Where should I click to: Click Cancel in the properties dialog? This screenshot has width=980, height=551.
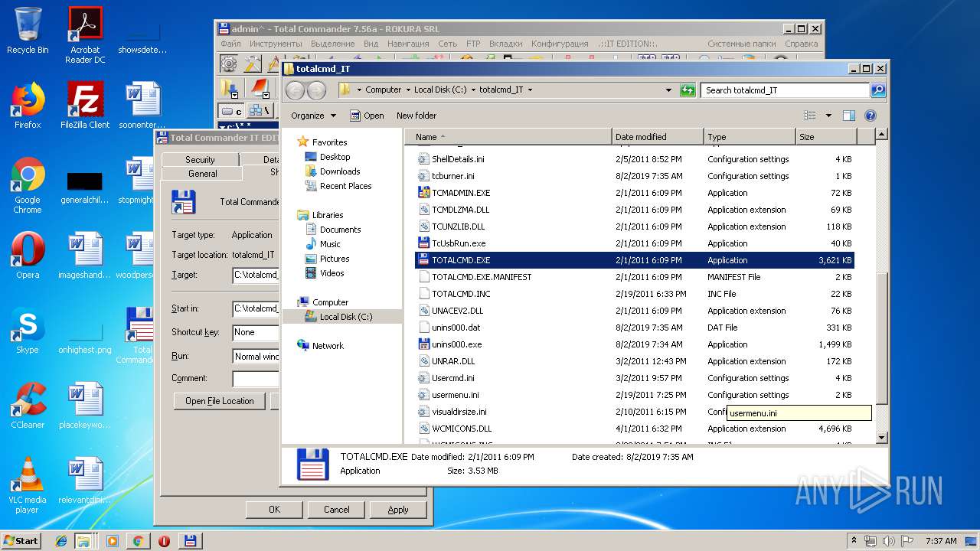[336, 509]
